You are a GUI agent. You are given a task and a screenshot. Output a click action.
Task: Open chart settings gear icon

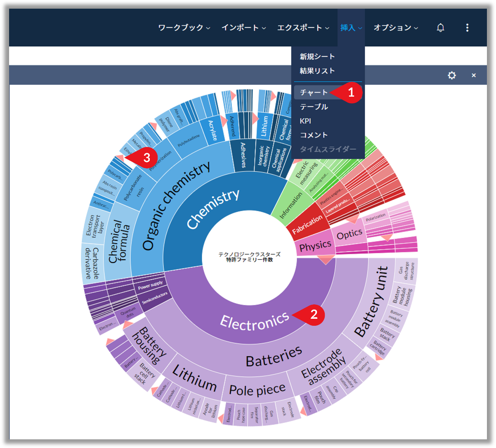[452, 75]
